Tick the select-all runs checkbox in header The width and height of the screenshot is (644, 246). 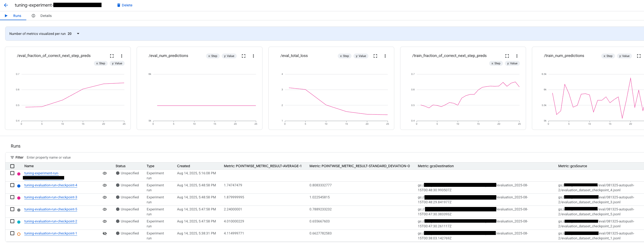tap(12, 166)
